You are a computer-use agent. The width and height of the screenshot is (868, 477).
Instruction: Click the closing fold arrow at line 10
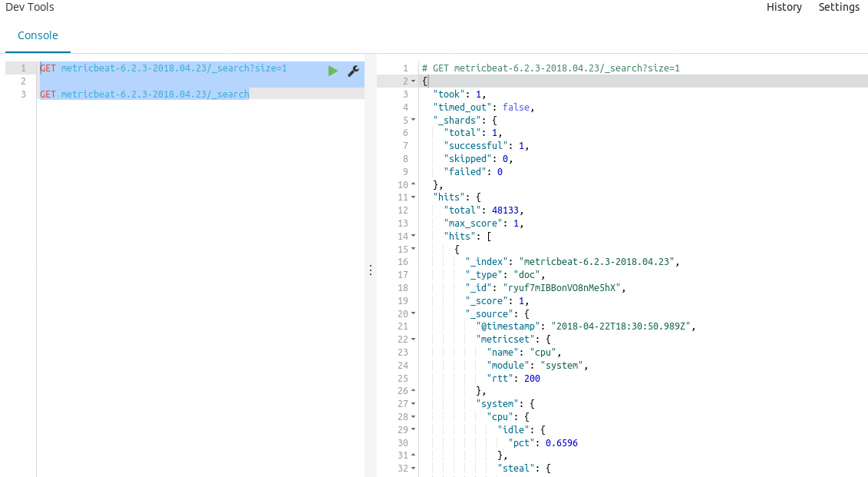click(x=413, y=184)
